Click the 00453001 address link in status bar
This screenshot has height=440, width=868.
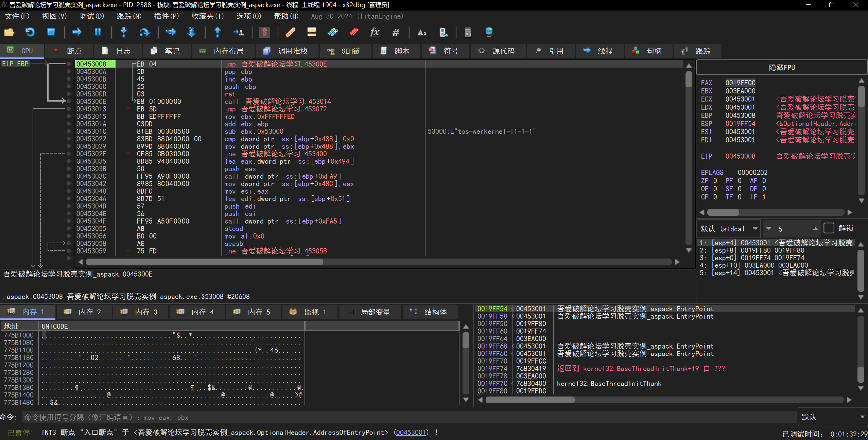click(x=411, y=432)
